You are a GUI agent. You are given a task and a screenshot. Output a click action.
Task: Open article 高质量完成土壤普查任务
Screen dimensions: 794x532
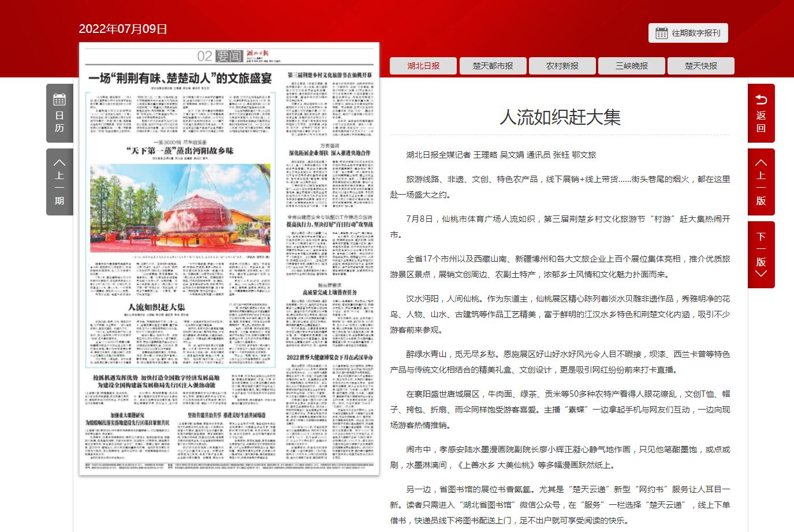pyautogui.click(x=330, y=293)
